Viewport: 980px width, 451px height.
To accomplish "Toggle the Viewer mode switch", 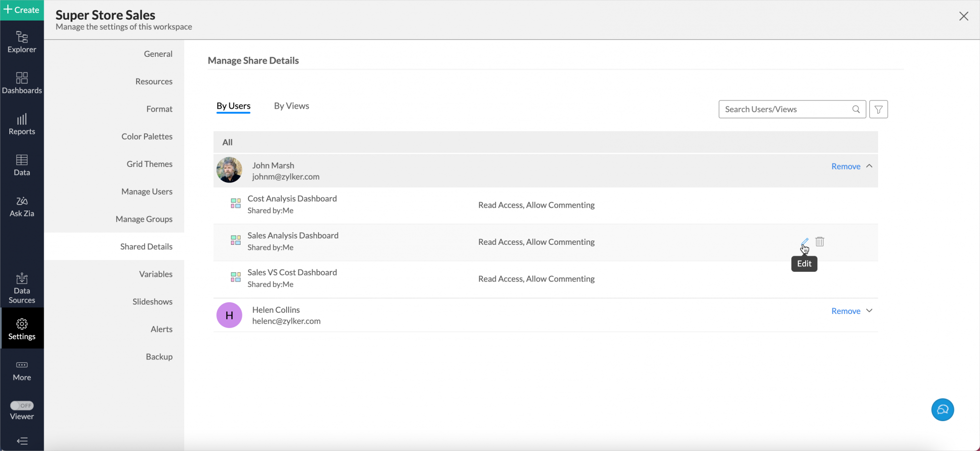I will (22, 405).
